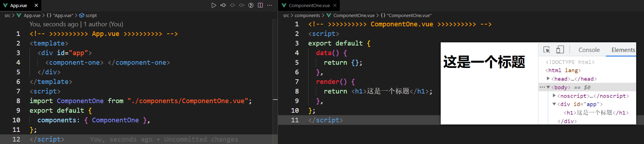Open changes with next revision icon
644x144 pixels.
tap(242, 5)
